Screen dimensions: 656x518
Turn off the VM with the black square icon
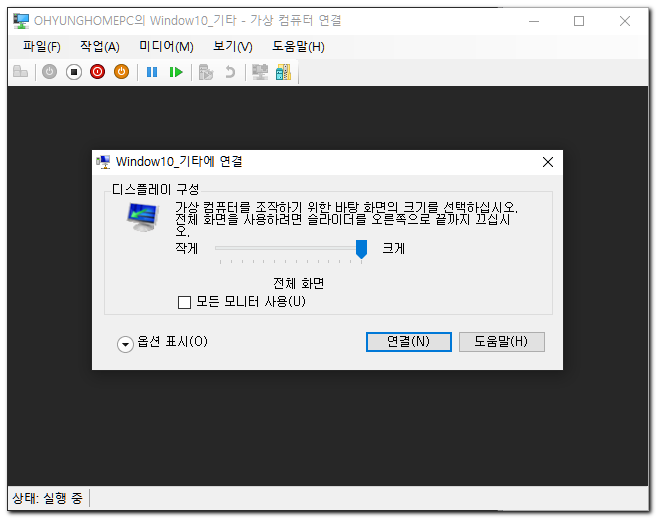tap(73, 72)
